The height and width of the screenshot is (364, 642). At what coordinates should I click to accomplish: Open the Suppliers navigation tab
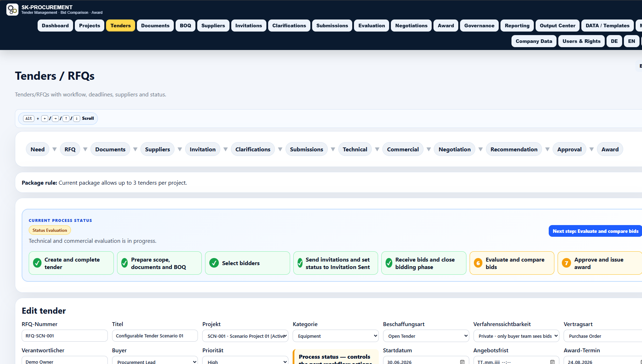213,26
